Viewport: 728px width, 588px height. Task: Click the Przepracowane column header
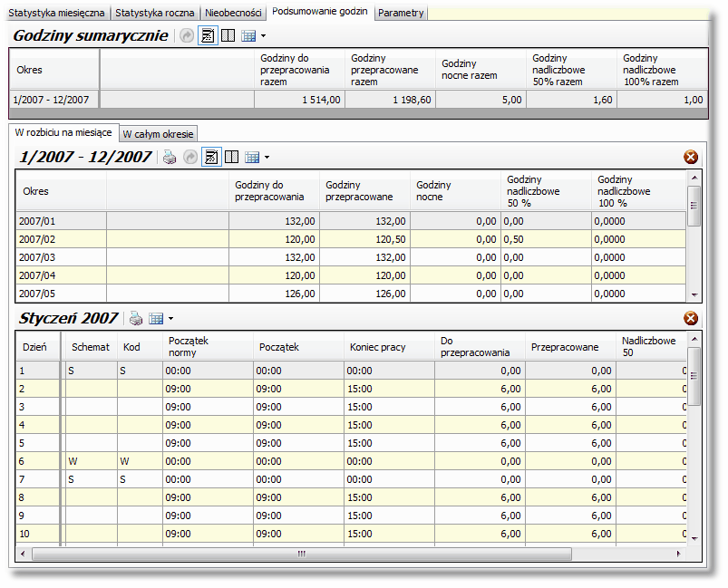tap(570, 347)
